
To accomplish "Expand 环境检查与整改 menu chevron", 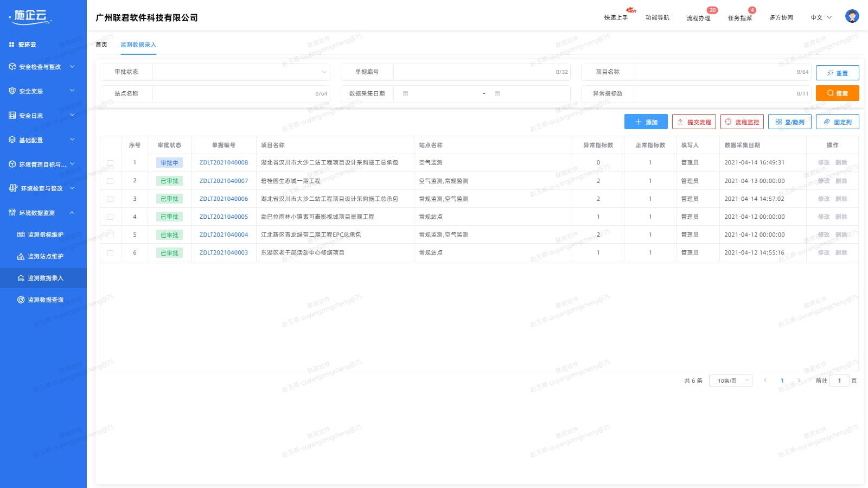I will click(x=72, y=188).
